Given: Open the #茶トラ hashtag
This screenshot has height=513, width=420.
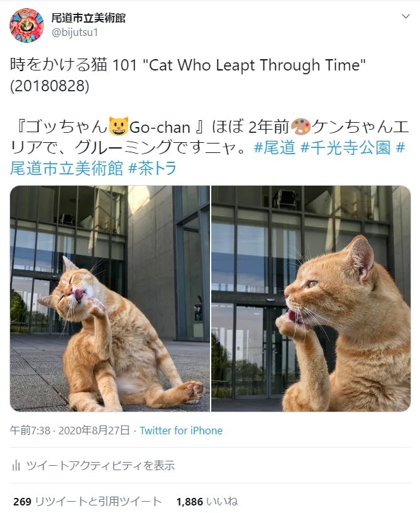Looking at the screenshot, I should (x=152, y=169).
